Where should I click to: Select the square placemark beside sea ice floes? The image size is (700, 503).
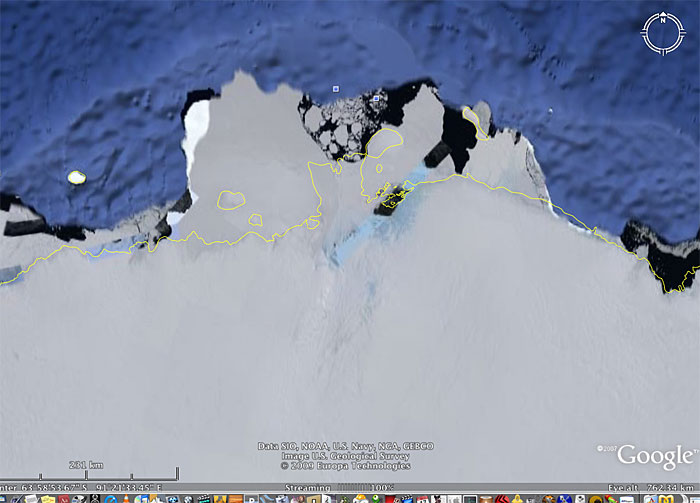coord(376,99)
